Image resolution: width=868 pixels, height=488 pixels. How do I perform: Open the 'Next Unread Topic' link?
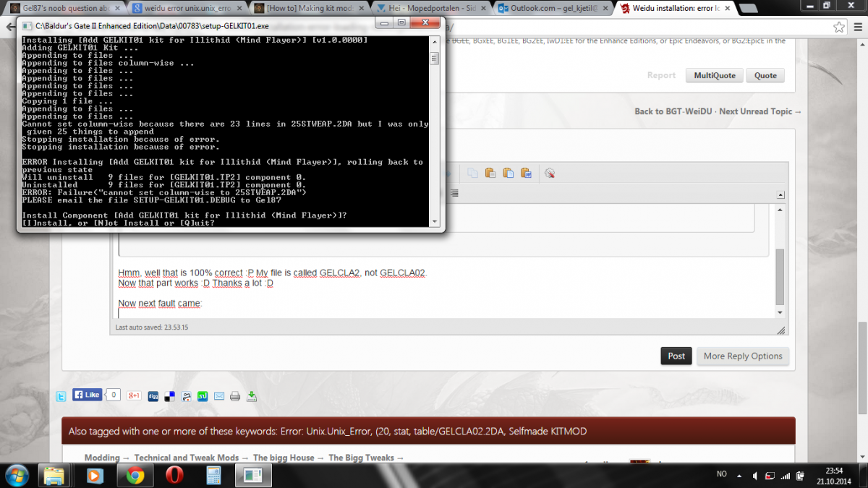point(760,111)
